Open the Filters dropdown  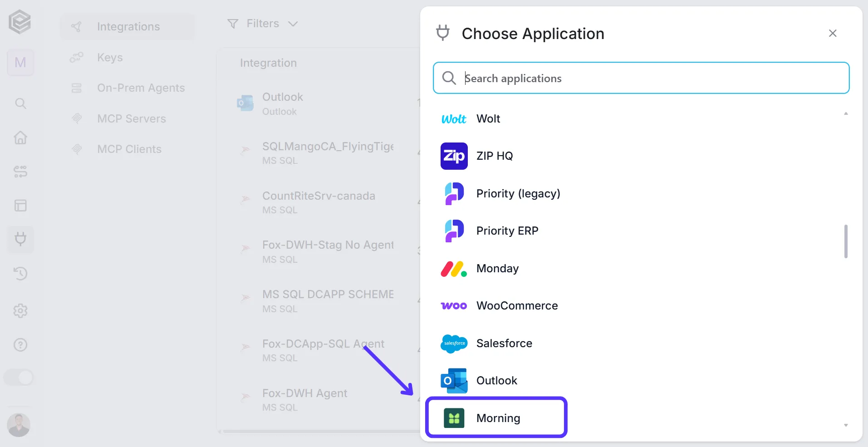coord(263,24)
